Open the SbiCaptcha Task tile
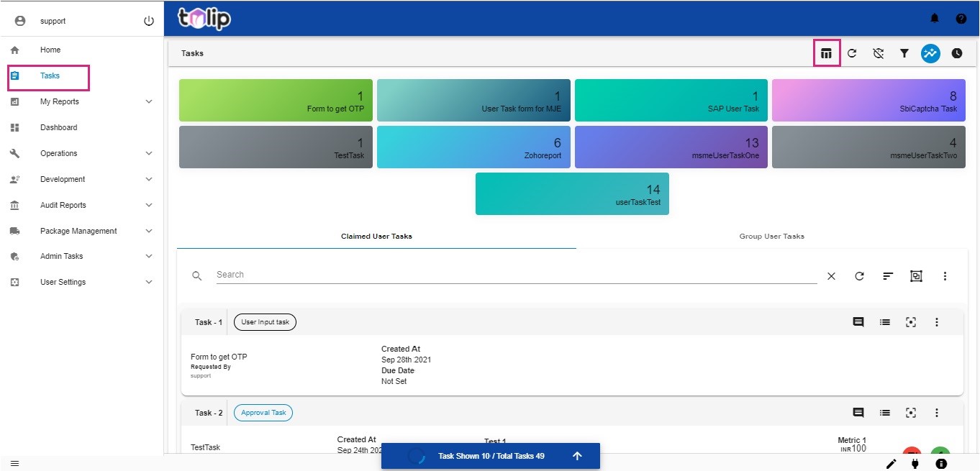This screenshot has width=980, height=471. (868, 100)
